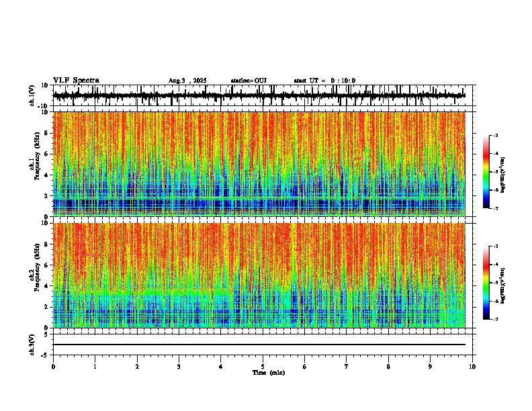Click the "ch.1(V)" waveform axis label
The image size is (532, 411).
pos(32,95)
